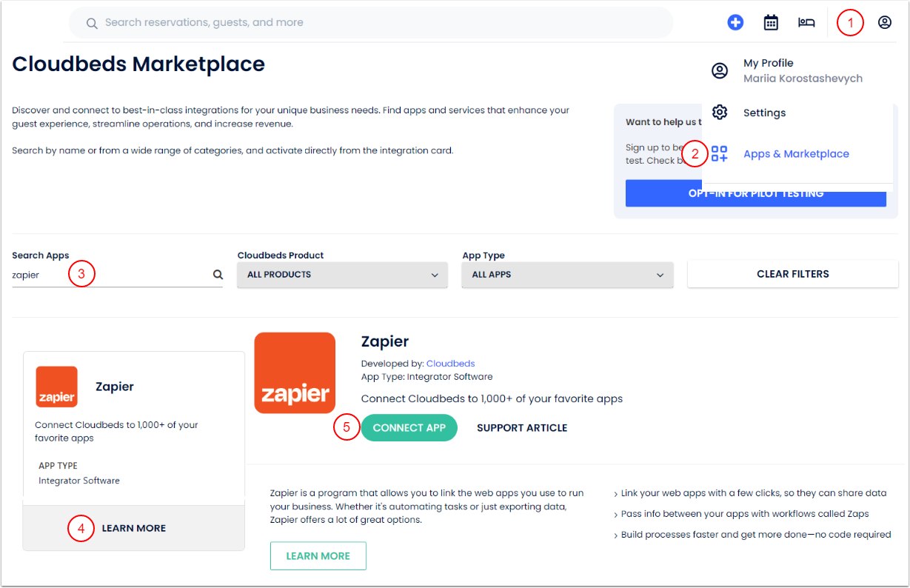Click the Cloudbeds developer link
This screenshot has height=588, width=910.
pos(450,363)
